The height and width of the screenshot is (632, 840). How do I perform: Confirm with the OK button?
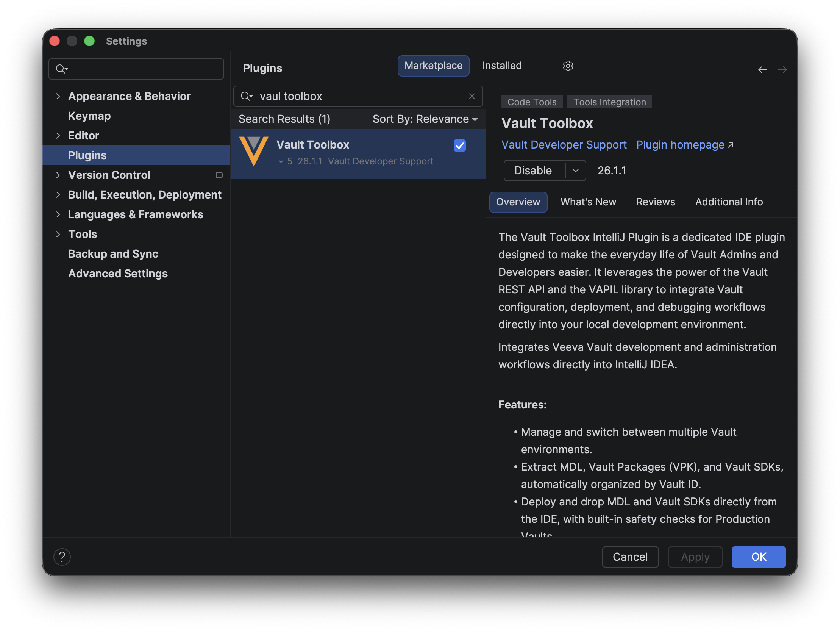coord(759,557)
